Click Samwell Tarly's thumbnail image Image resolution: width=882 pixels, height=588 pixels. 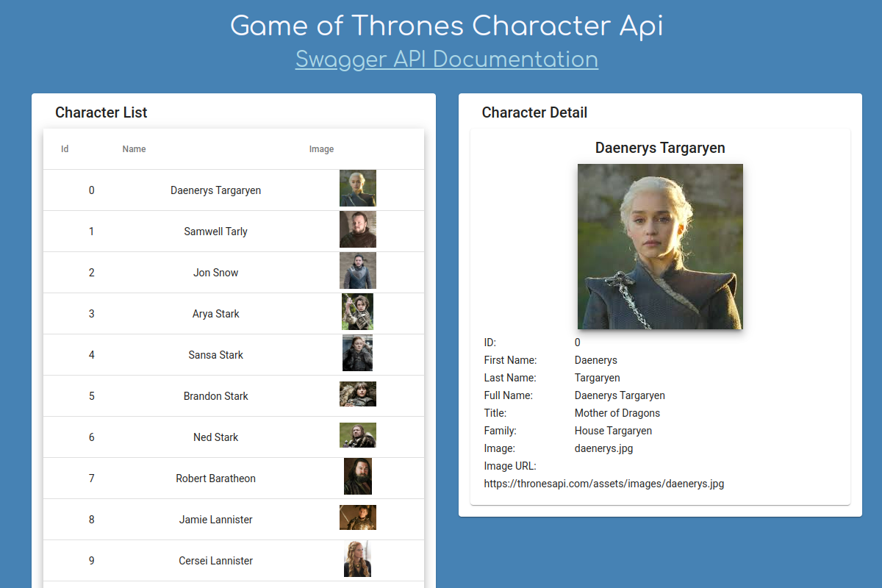[x=358, y=229]
